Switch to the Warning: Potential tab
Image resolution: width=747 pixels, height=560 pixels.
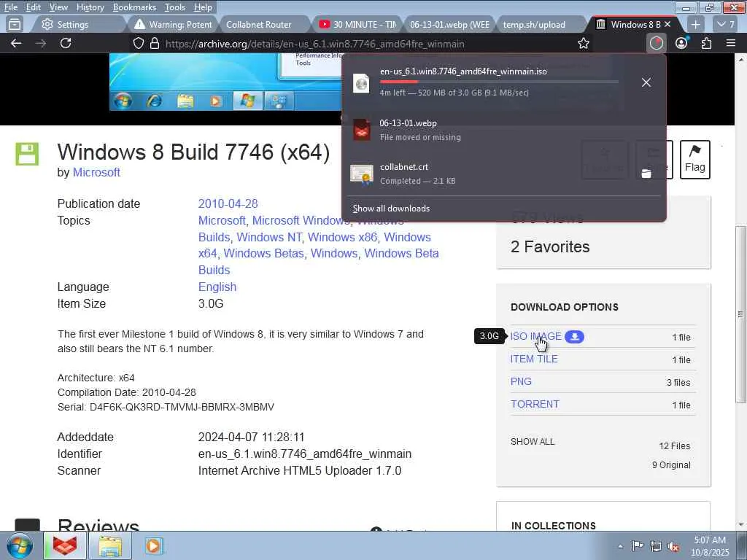click(174, 24)
